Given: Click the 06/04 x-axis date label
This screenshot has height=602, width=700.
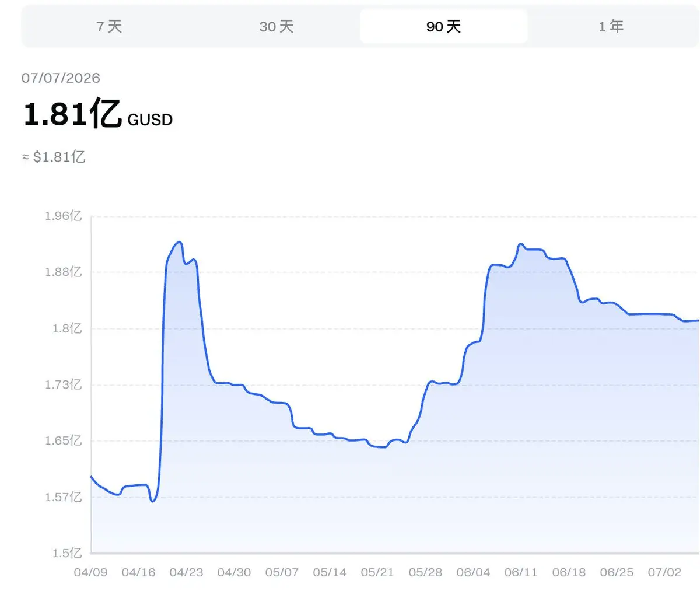Looking at the screenshot, I should (x=473, y=572).
